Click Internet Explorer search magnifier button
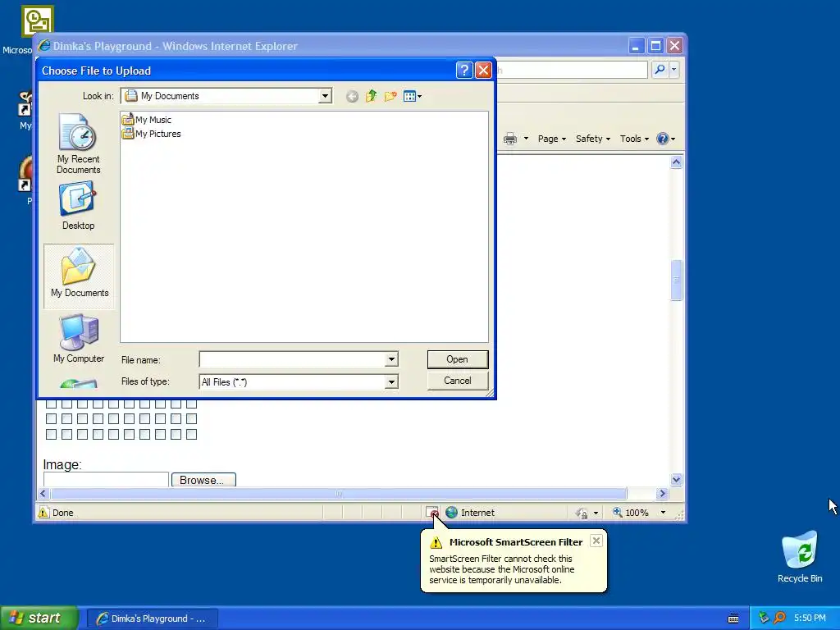The height and width of the screenshot is (630, 840). (x=660, y=69)
